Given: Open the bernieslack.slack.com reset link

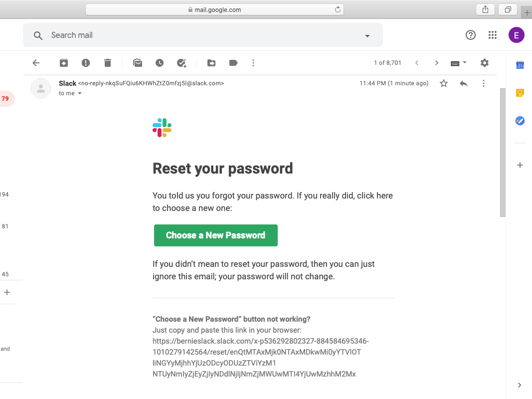Looking at the screenshot, I should click(x=260, y=357).
